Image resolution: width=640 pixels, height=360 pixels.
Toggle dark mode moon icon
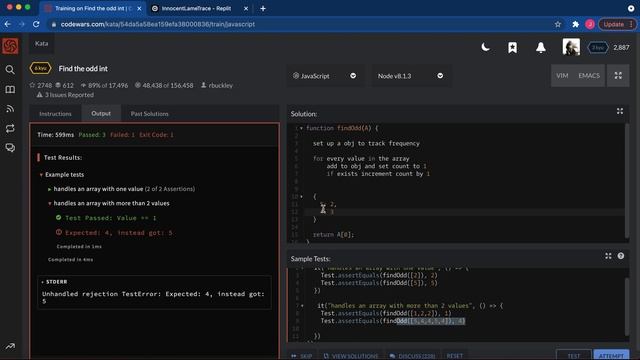[485, 47]
